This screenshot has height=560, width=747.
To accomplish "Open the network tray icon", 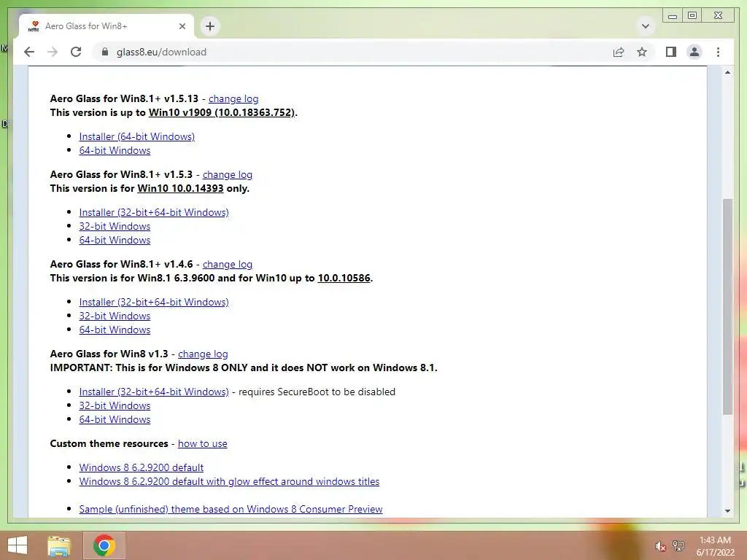I will tap(678, 545).
